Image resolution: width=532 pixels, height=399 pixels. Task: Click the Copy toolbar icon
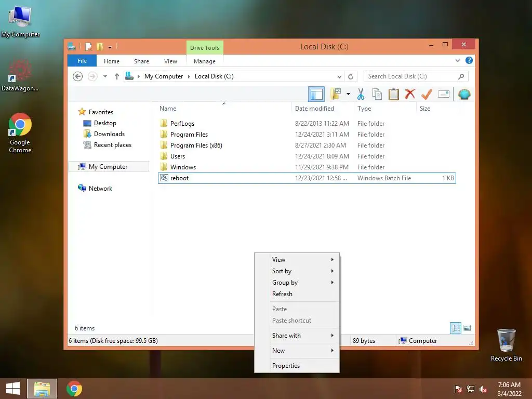pos(377,94)
